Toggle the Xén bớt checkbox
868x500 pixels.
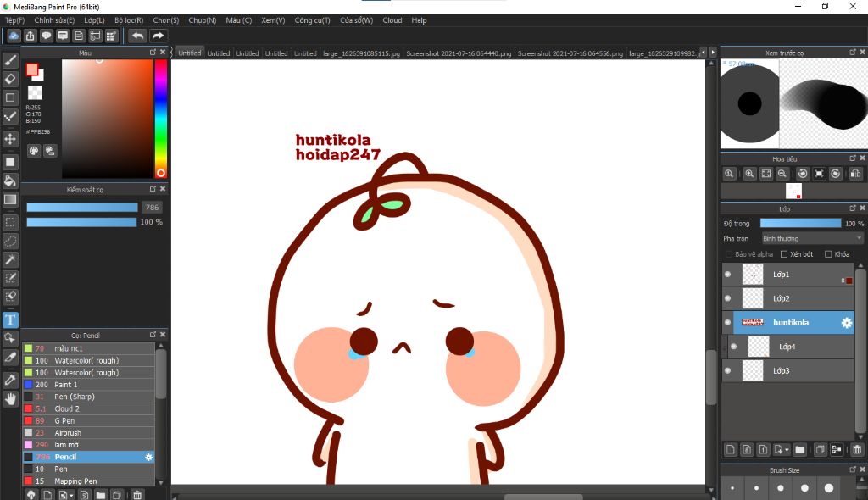(784, 254)
